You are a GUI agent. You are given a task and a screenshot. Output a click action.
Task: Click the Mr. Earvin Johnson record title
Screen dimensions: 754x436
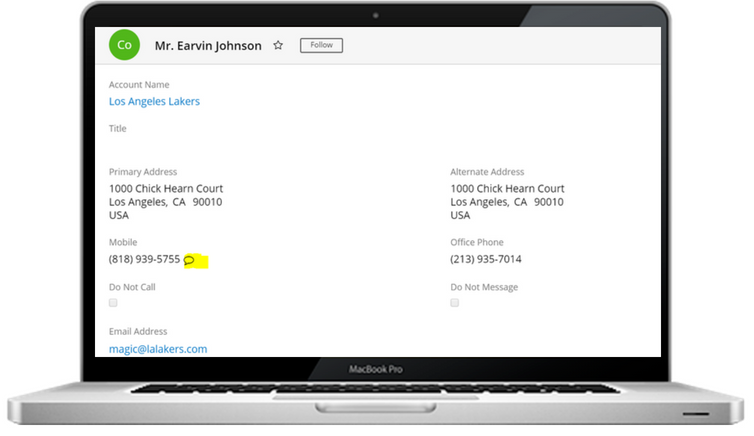pos(208,46)
